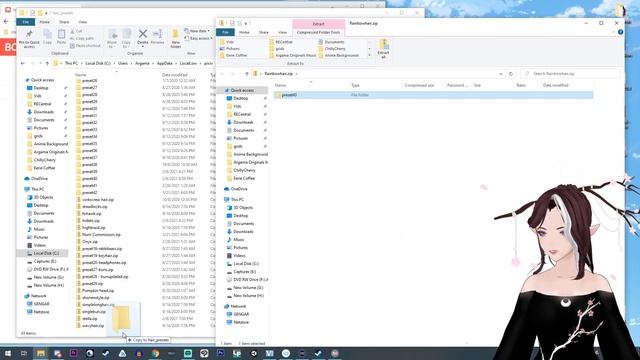Viewport: 640px width, 360px height.
Task: Select preset0 folder in zip window
Action: [x=433, y=95]
